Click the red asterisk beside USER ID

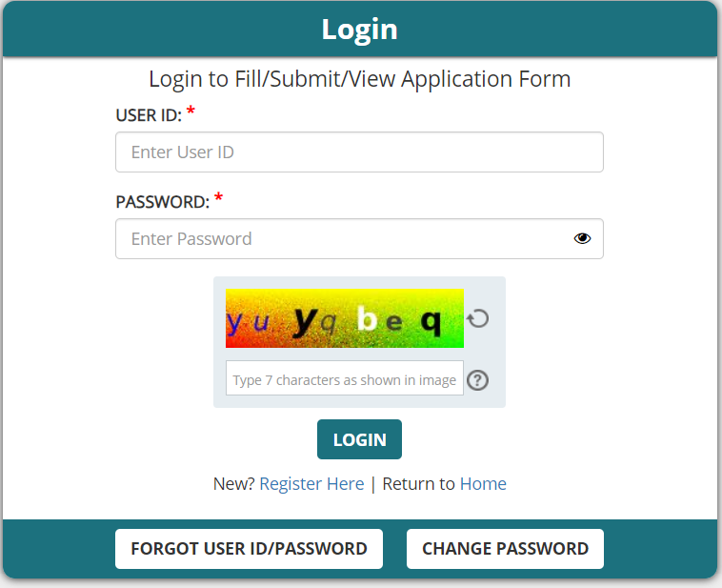pyautogui.click(x=191, y=112)
